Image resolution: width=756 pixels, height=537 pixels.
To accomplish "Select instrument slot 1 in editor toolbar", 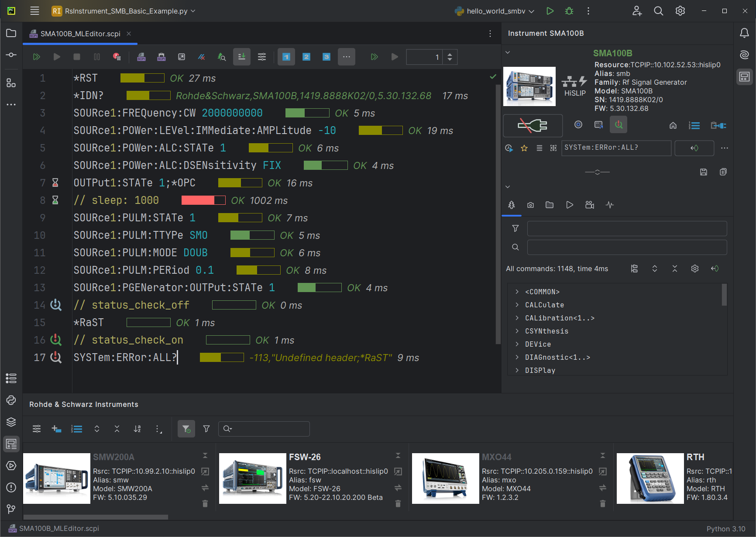I will [286, 57].
